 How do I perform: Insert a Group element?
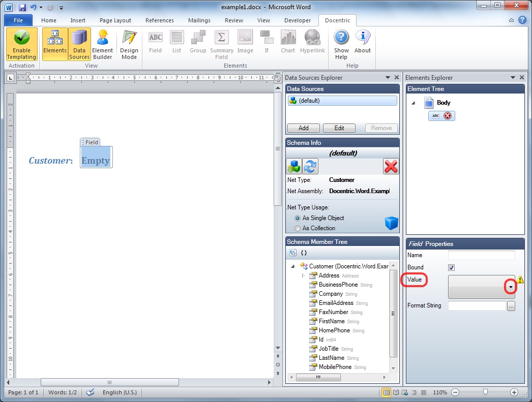click(x=198, y=42)
